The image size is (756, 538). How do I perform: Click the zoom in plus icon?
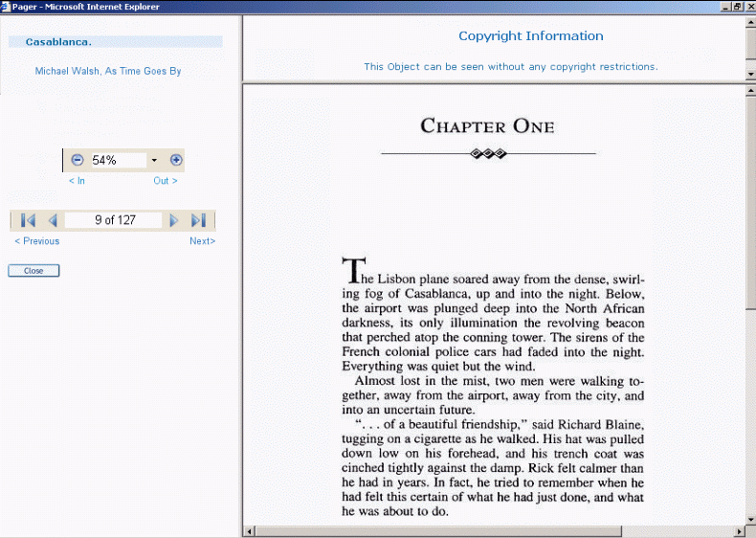pos(176,160)
